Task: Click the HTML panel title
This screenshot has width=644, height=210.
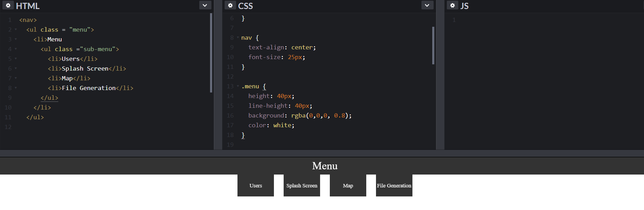Action: pos(28,6)
